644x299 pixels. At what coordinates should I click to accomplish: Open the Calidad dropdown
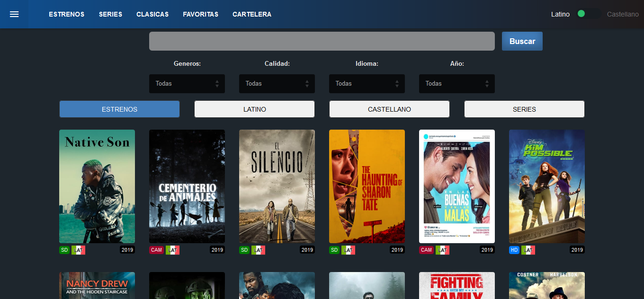(x=277, y=84)
